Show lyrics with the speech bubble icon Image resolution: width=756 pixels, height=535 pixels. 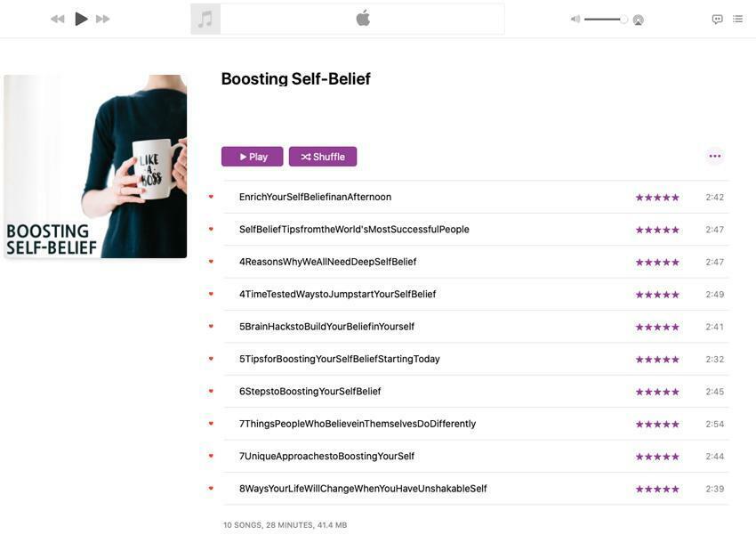tap(718, 20)
